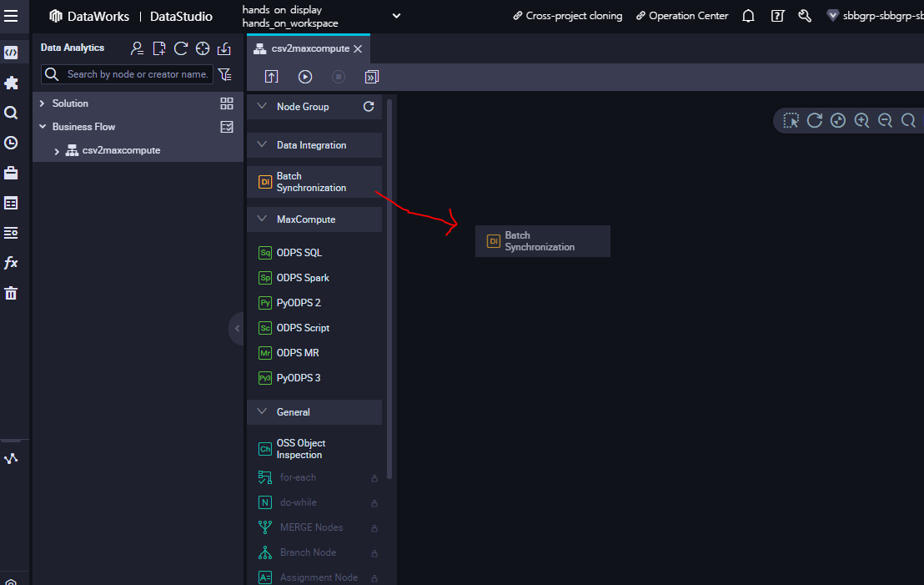The image size is (924, 585).
Task: Open the clock history sidebar icon
Action: point(11,143)
